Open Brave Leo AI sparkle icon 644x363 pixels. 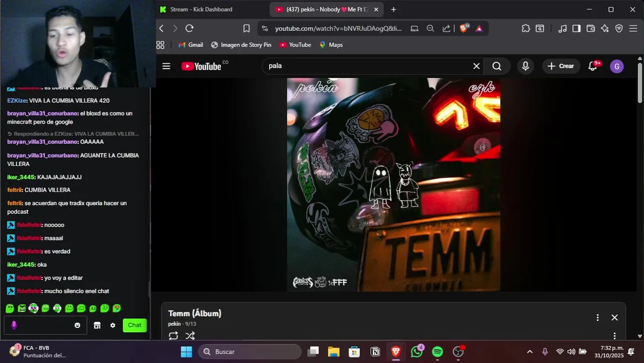605,28
